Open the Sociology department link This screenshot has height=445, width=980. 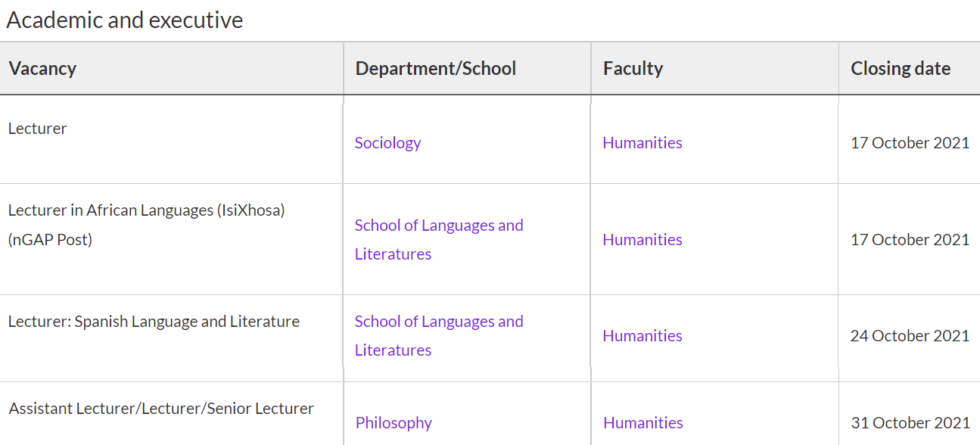click(387, 142)
